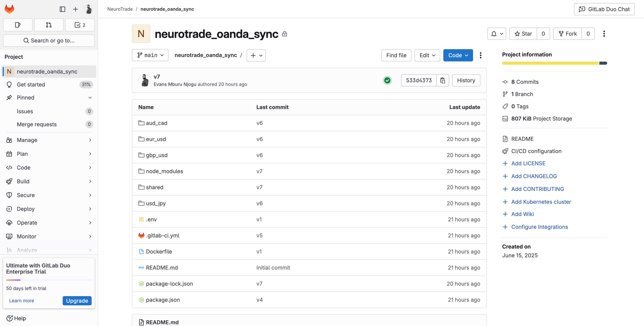The image size is (644, 326).
Task: Click the green pipeline passed status icon
Action: click(x=387, y=80)
